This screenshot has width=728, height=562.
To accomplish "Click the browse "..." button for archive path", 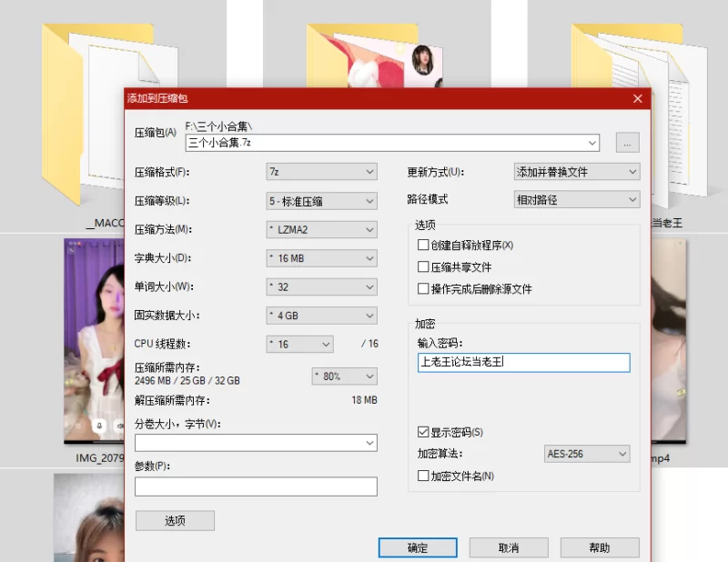I will pos(628,143).
